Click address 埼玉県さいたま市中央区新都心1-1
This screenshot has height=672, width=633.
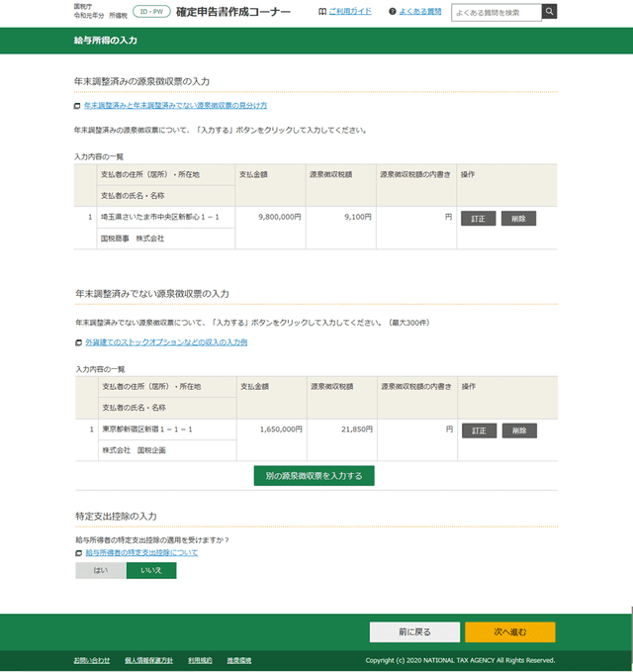[160, 217]
